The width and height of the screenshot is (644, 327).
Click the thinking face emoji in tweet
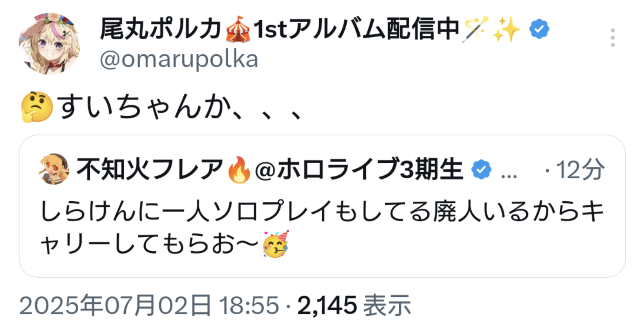pos(37,107)
